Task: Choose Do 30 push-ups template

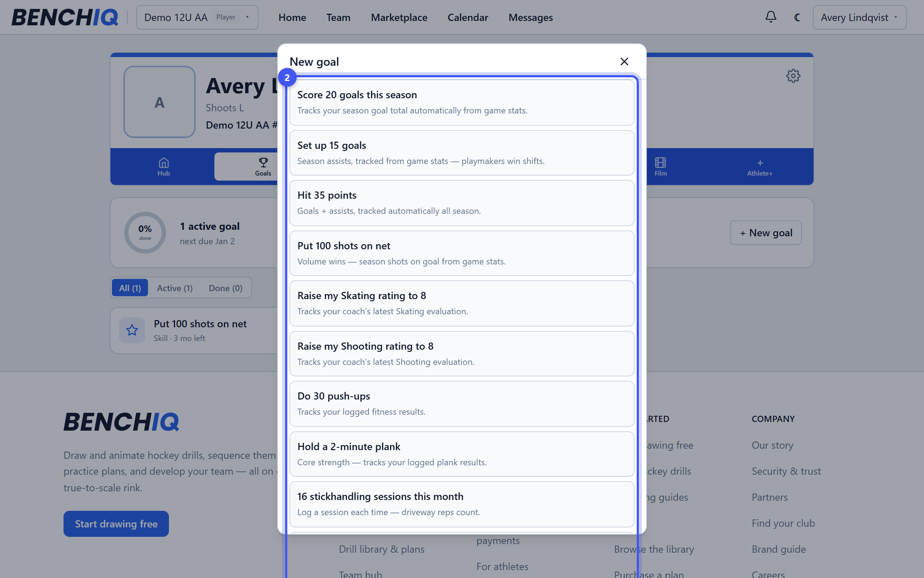Action: tap(462, 404)
